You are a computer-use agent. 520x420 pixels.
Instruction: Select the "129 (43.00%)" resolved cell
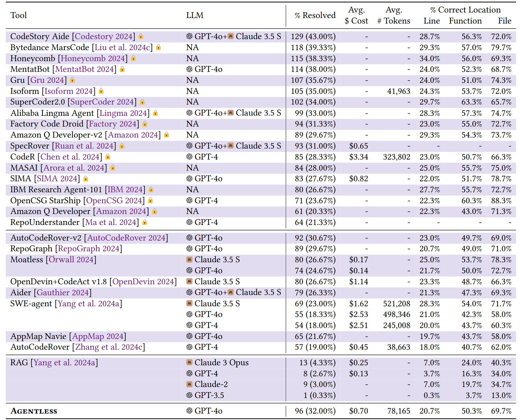pyautogui.click(x=313, y=36)
